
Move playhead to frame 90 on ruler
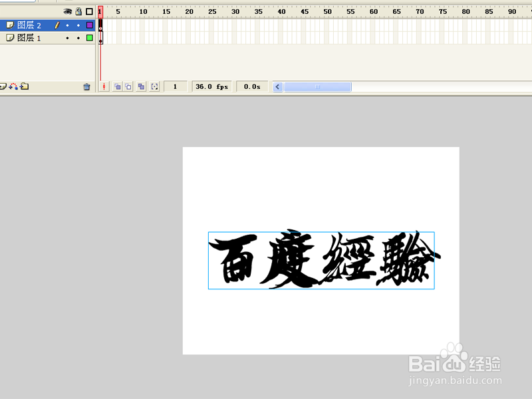(x=512, y=11)
